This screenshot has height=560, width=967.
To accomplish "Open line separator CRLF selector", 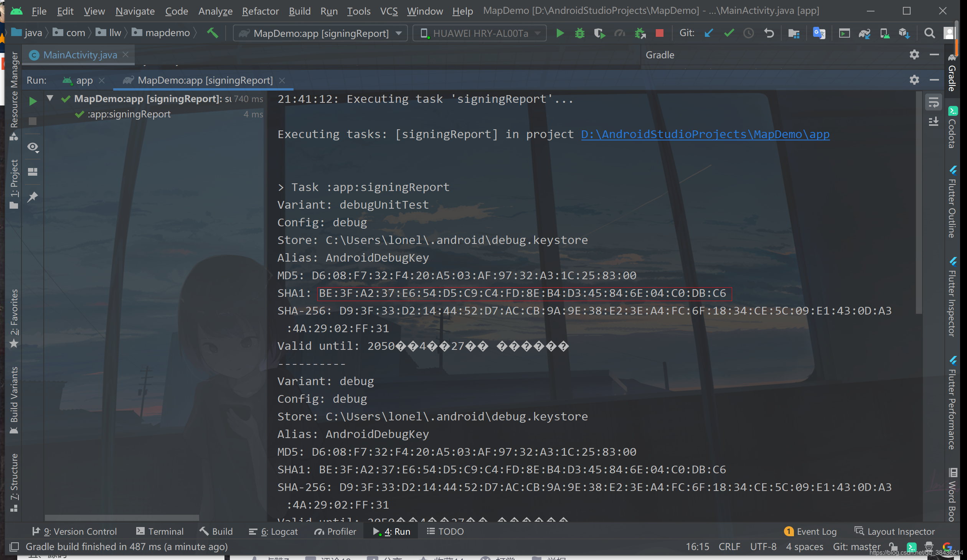I will pyautogui.click(x=729, y=547).
